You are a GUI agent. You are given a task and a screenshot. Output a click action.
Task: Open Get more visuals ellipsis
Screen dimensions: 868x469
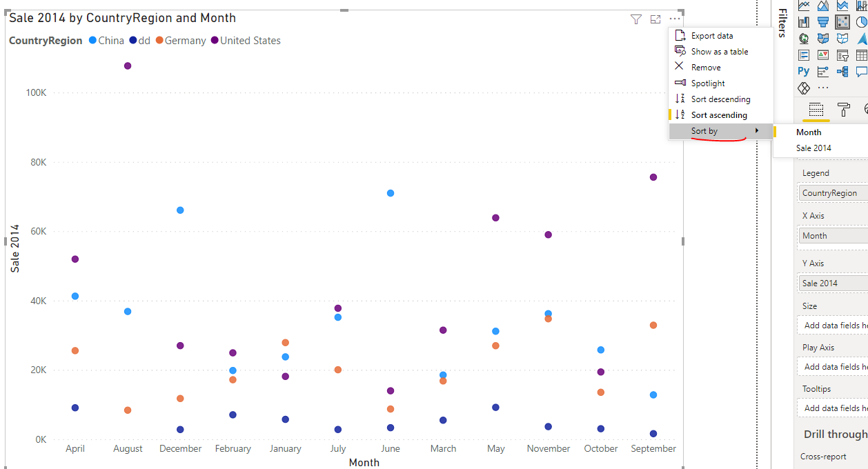(823, 88)
